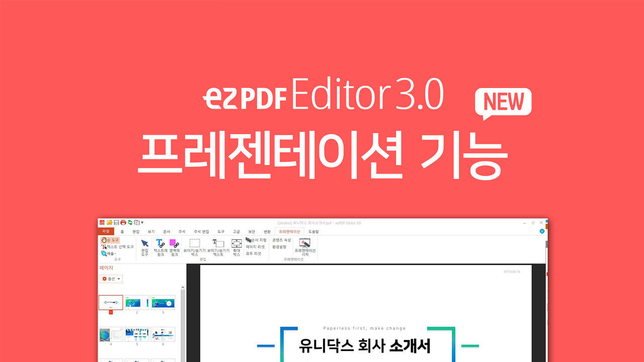
Task: Select the 텍스트 선택 도구 text select tool
Action: coord(117,247)
